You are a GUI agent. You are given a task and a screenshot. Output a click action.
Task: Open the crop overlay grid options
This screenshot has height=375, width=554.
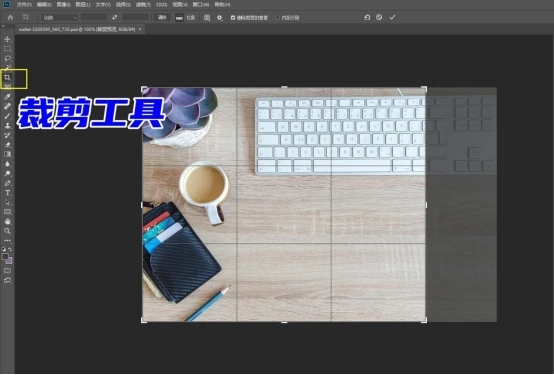[207, 17]
